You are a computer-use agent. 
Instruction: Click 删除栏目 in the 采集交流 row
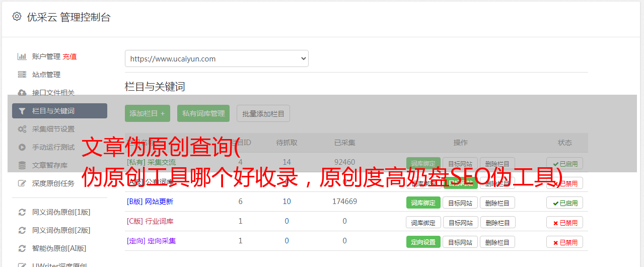[x=497, y=164]
